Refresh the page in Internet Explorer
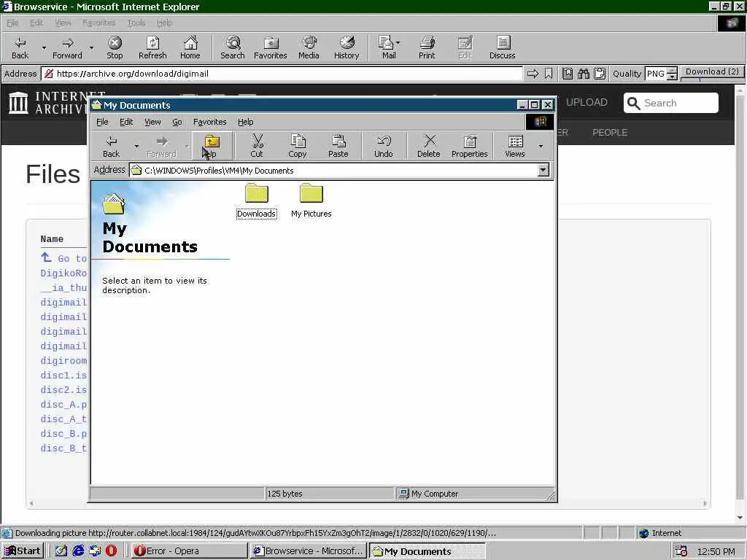747x560 pixels. click(152, 47)
